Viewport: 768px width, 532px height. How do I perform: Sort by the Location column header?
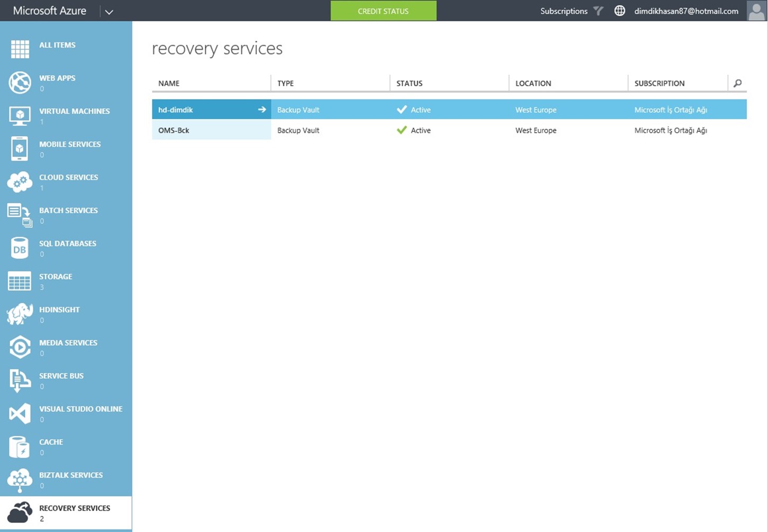(x=533, y=83)
